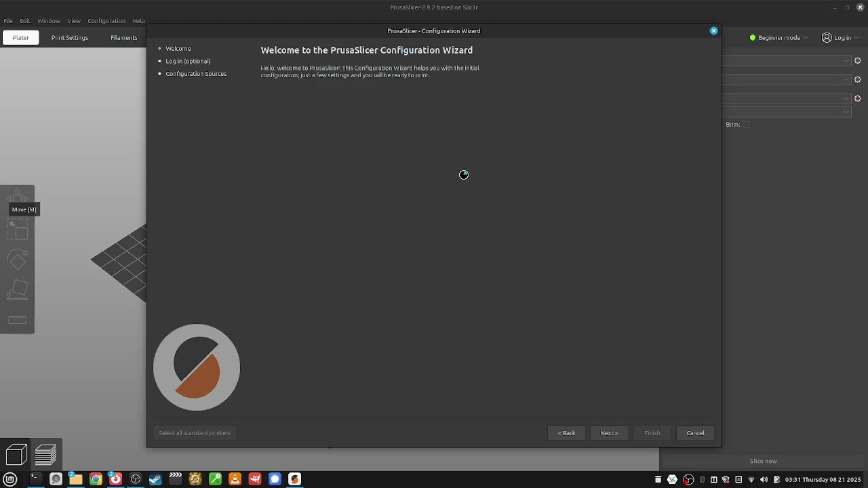This screenshot has width=868, height=488.
Task: Open the File menu
Action: click(8, 21)
